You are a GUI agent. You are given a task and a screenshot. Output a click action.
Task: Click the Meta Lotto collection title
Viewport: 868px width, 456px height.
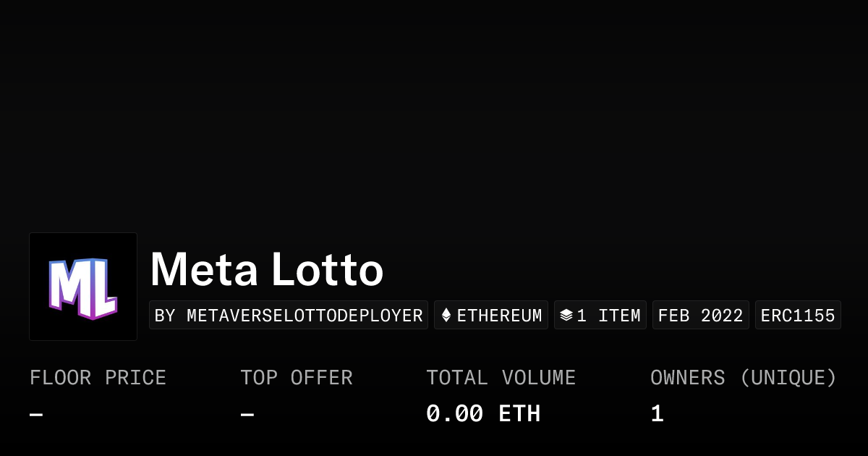click(x=266, y=269)
